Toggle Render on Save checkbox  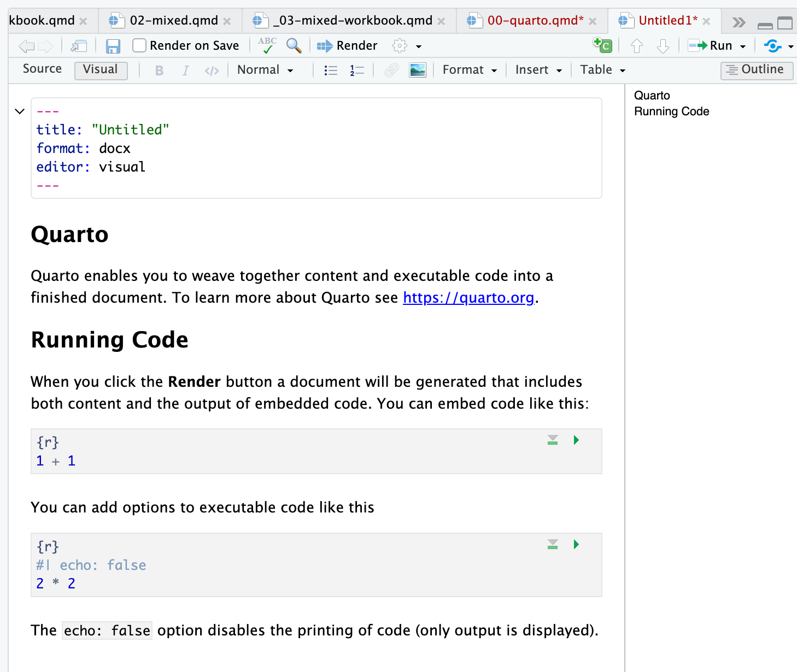click(139, 45)
